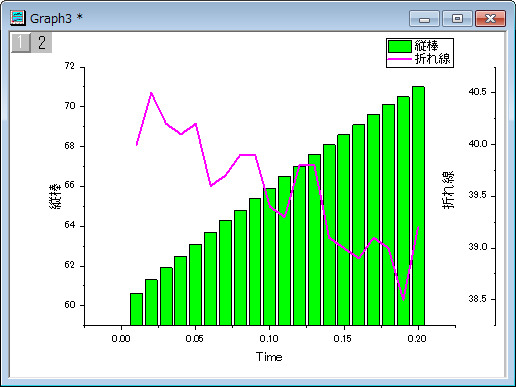Select the Time axis title
This screenshot has height=387, width=516.
[269, 357]
